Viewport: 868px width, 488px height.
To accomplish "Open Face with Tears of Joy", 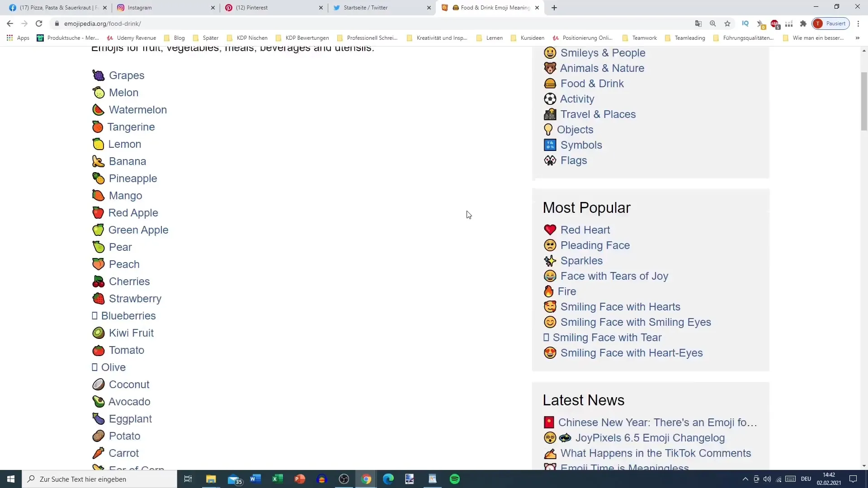I will [x=614, y=276].
